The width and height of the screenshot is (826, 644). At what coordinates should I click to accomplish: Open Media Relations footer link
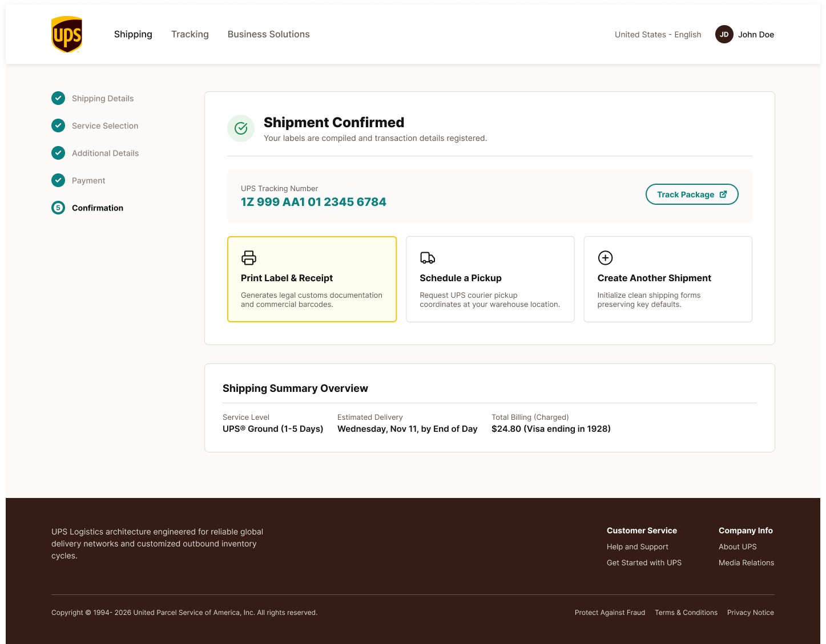click(746, 562)
